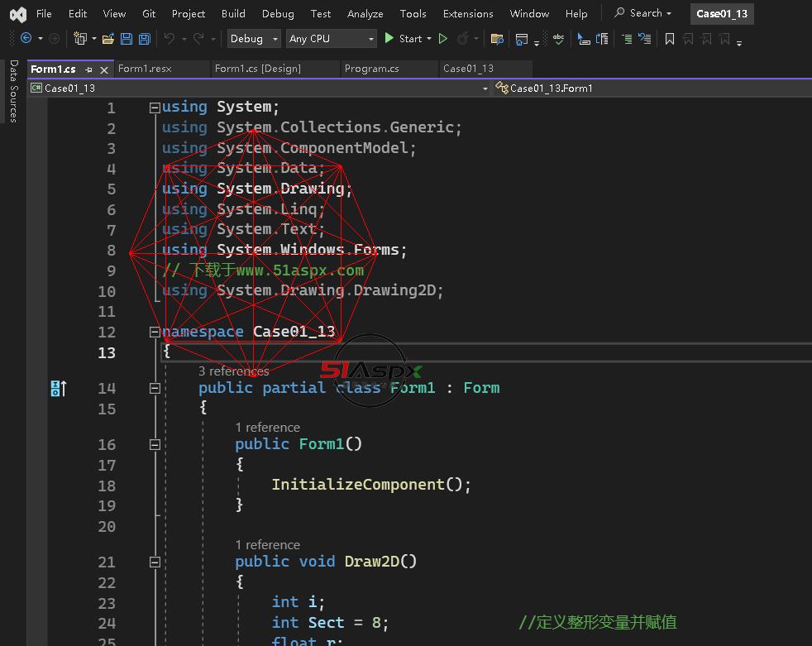Click the browser window with home icon
Viewport: 812px width, 646px height.
pyautogui.click(x=522, y=39)
